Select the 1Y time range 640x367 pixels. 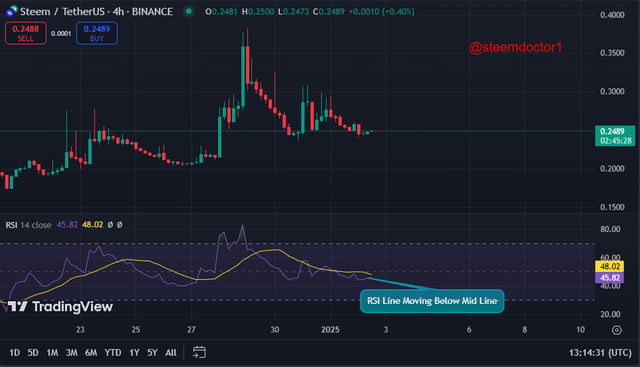tap(134, 352)
